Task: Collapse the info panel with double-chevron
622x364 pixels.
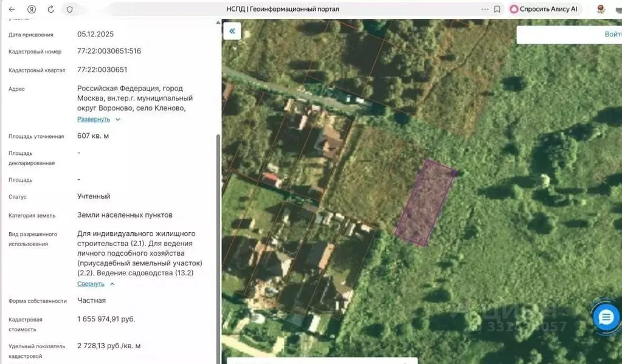Action: (x=232, y=31)
